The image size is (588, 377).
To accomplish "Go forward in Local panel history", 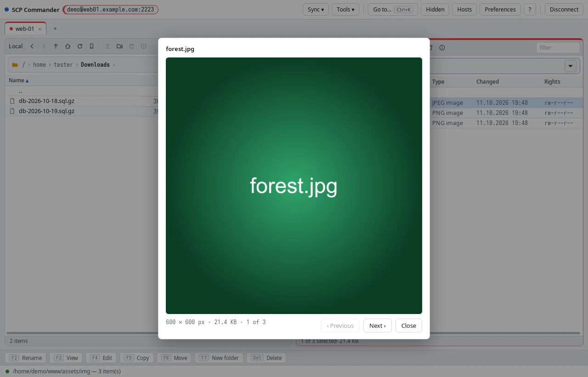I will [44, 46].
